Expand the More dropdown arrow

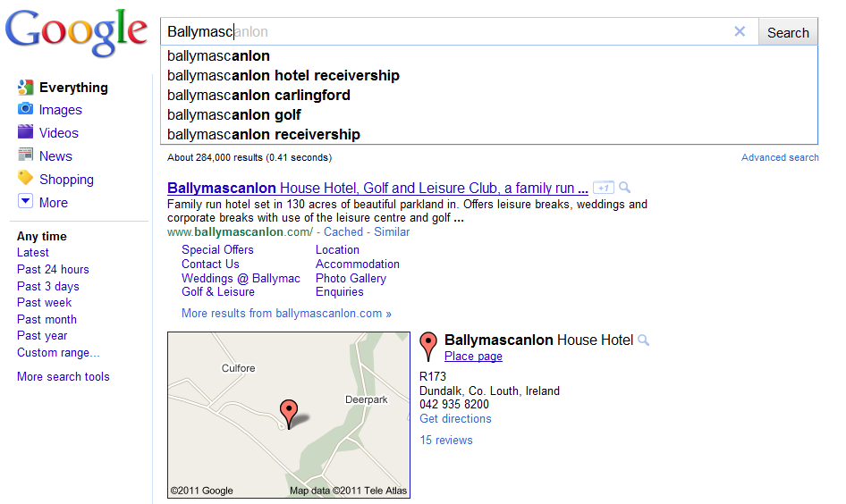coord(25,201)
